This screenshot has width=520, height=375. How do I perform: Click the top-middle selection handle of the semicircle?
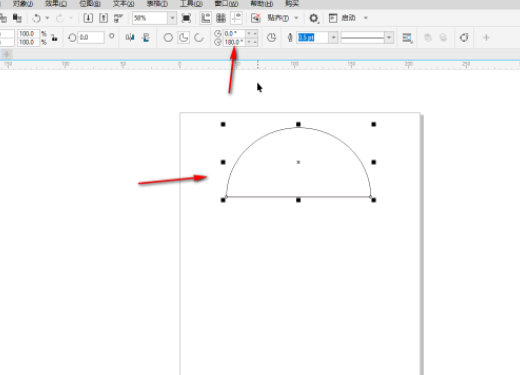coord(298,124)
